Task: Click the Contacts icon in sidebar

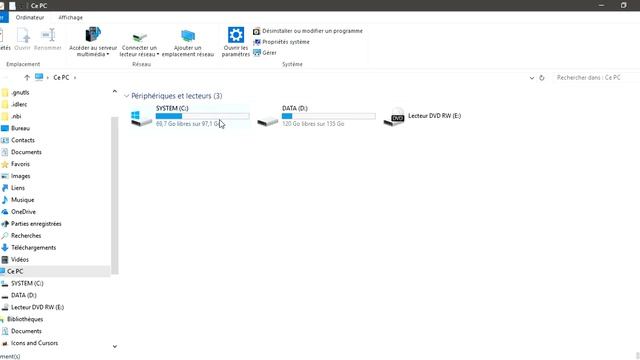Action: point(5,140)
